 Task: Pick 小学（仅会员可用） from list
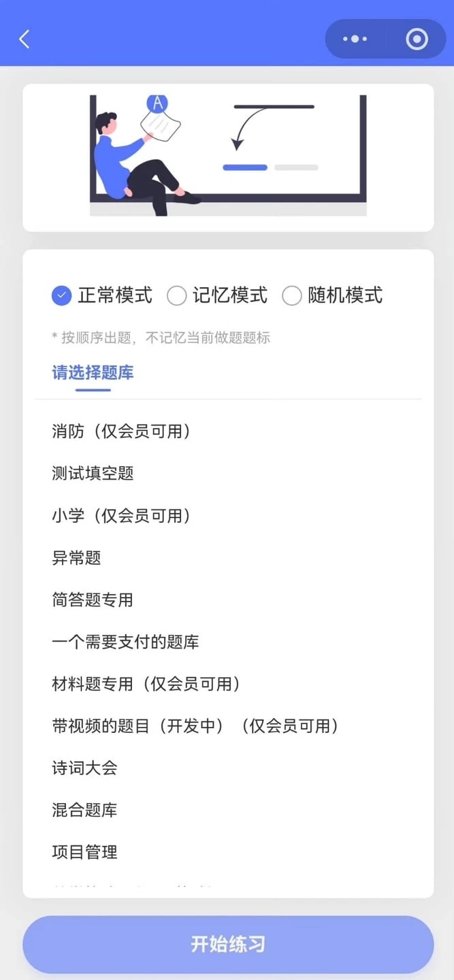pos(228,515)
